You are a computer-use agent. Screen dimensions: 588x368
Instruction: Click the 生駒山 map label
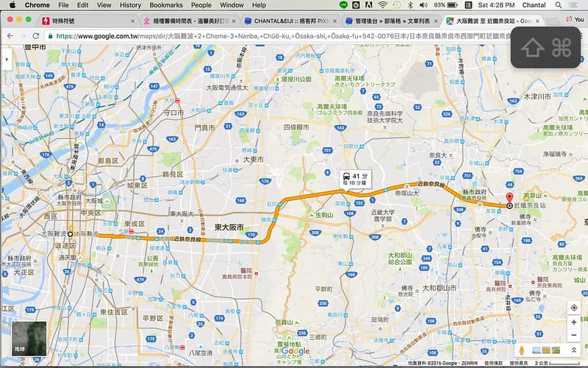coord(325,215)
